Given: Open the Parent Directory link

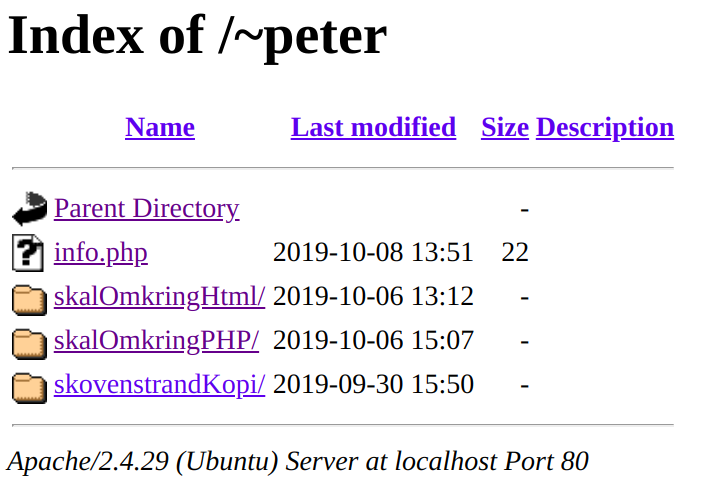Looking at the screenshot, I should coord(147,209).
